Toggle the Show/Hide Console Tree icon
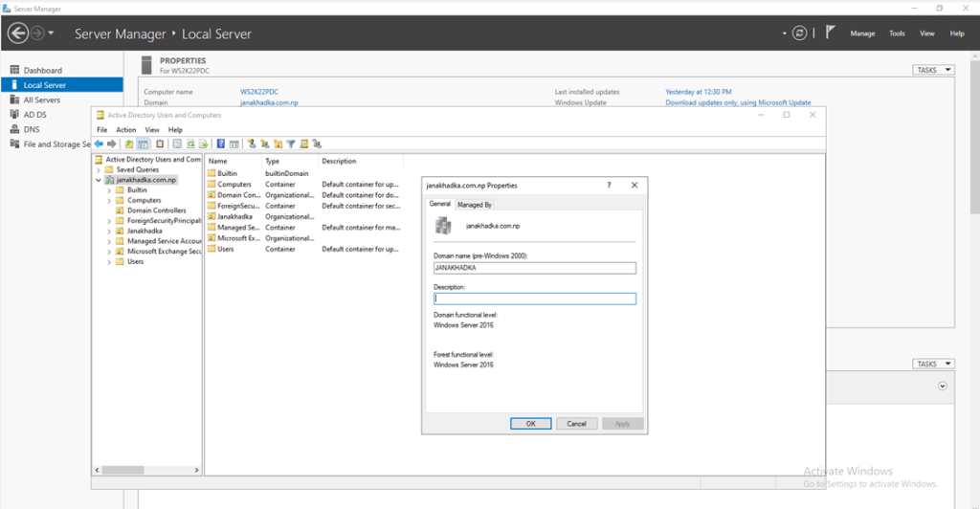This screenshot has width=980, height=509. (x=144, y=144)
